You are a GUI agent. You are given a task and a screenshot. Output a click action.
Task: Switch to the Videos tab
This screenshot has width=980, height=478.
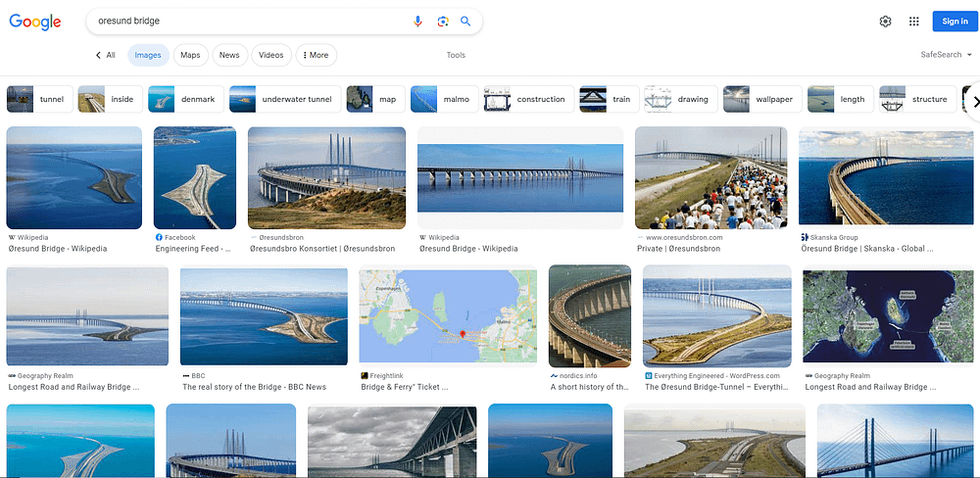pos(271,55)
